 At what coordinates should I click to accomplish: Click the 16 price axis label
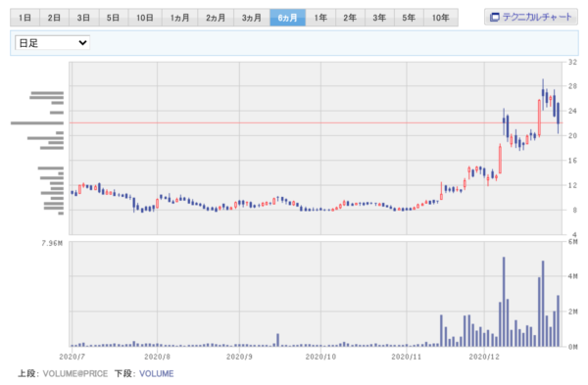tap(572, 161)
